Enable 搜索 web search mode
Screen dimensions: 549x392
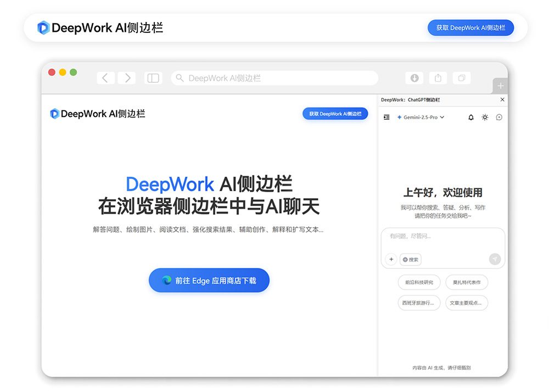pyautogui.click(x=411, y=259)
